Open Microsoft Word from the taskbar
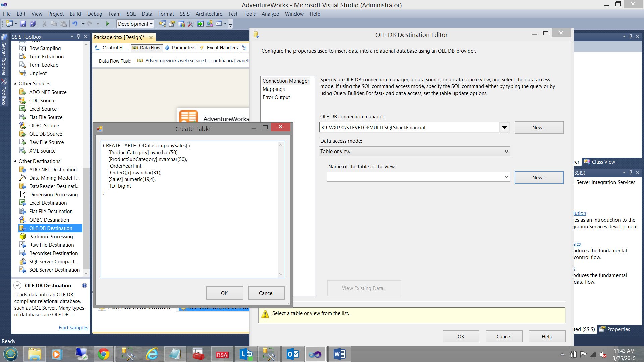This screenshot has width=644, height=362. 339,354
